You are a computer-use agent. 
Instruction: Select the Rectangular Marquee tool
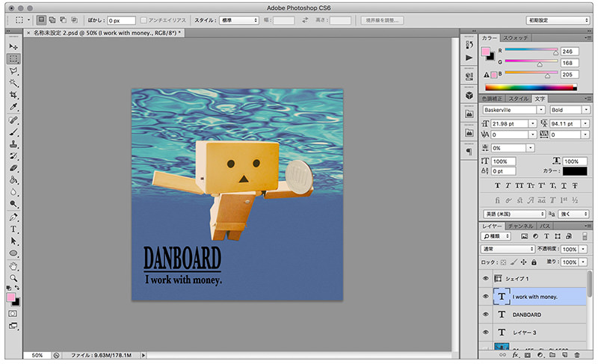13,59
